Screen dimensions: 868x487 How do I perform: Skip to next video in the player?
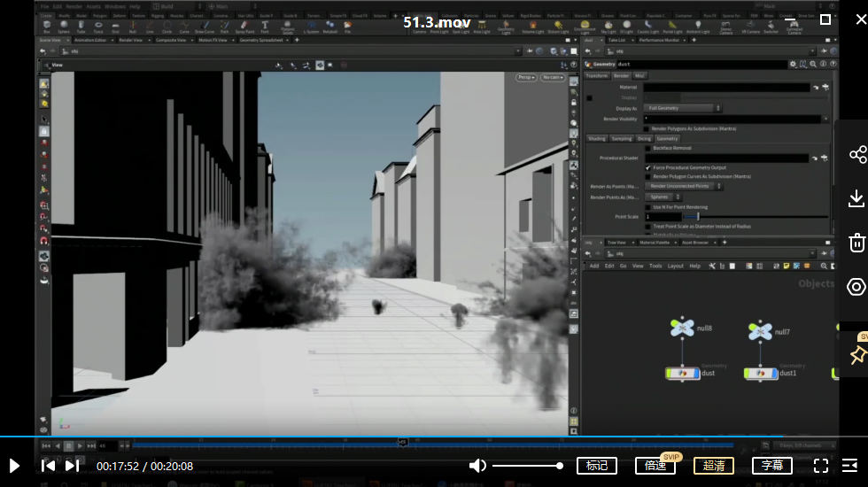point(73,466)
